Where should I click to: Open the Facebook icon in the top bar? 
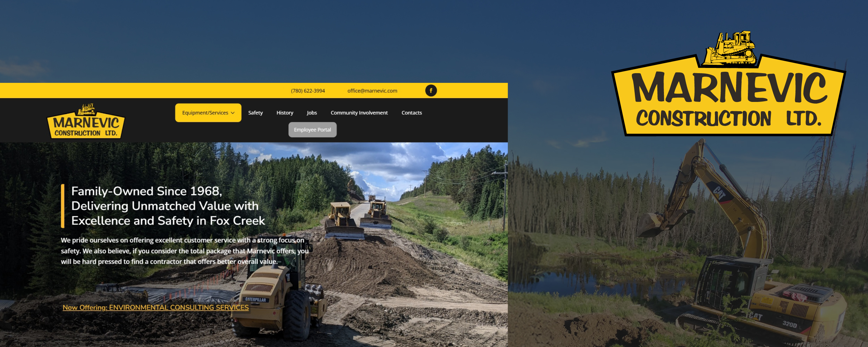(431, 90)
